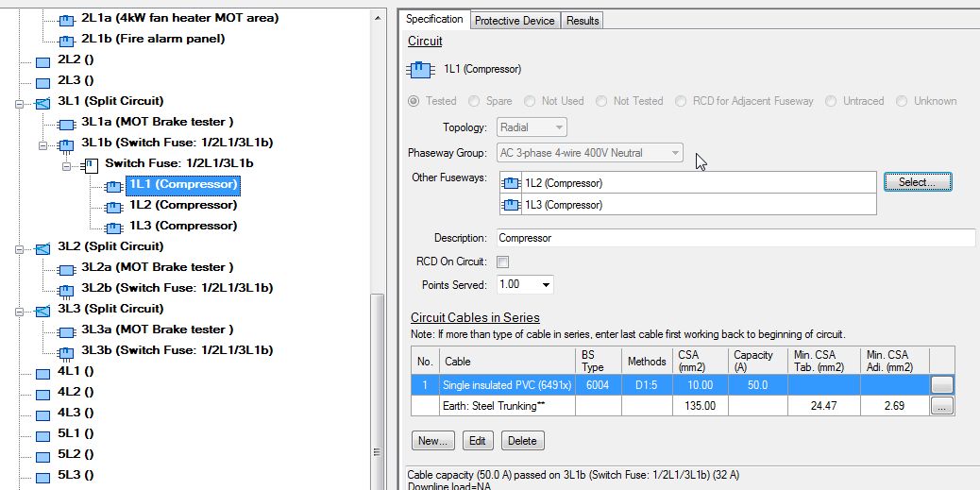Click the 2L1a fan heater circuit icon
980x490 pixels.
point(66,21)
